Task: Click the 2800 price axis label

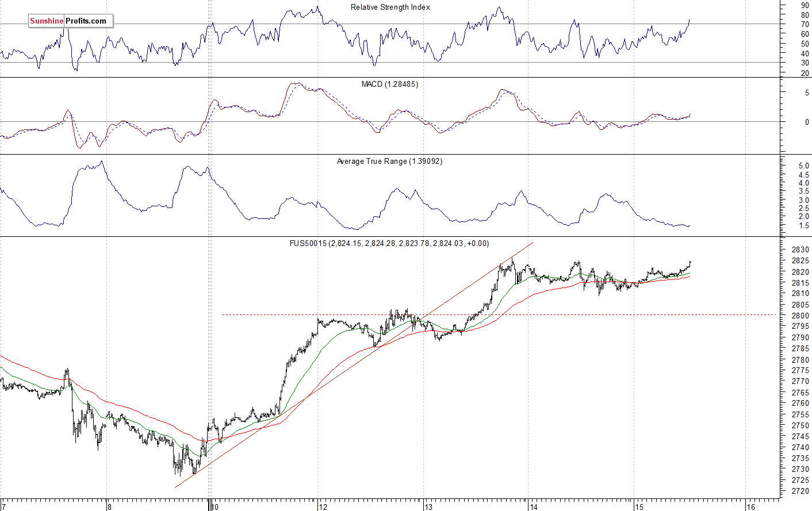Action: 800,316
